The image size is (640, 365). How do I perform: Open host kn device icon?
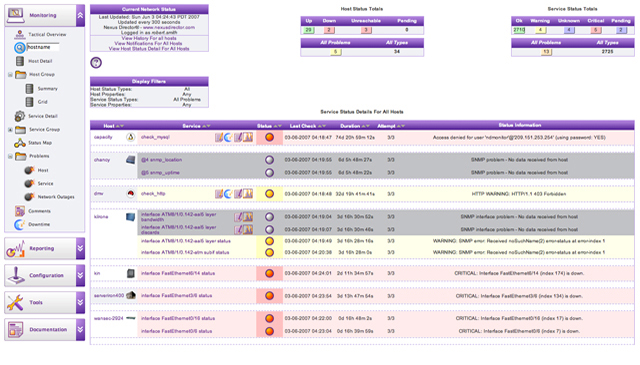point(131,273)
